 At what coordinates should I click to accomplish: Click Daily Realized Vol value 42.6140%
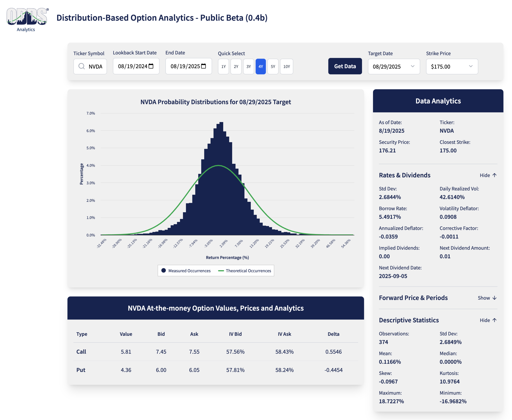click(452, 197)
